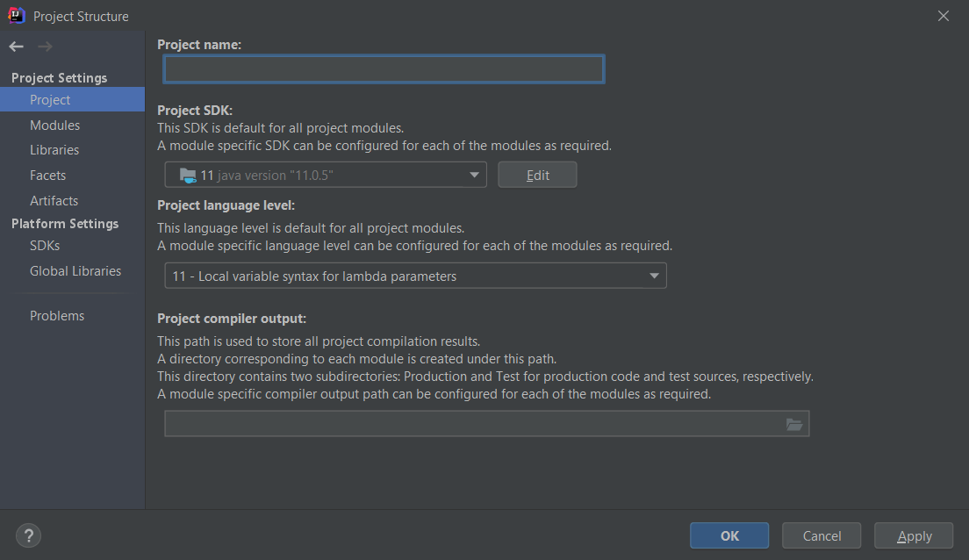
Task: Click the help question mark icon
Action: (x=28, y=535)
